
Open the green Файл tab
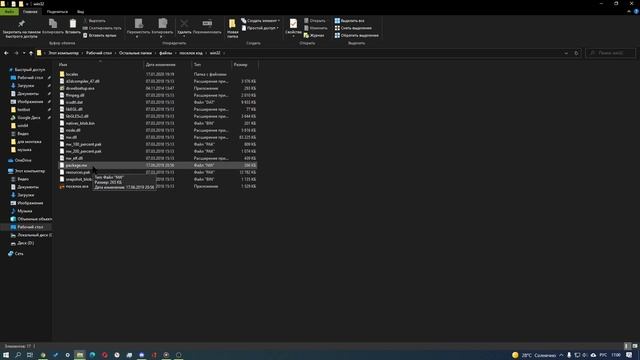(x=9, y=12)
